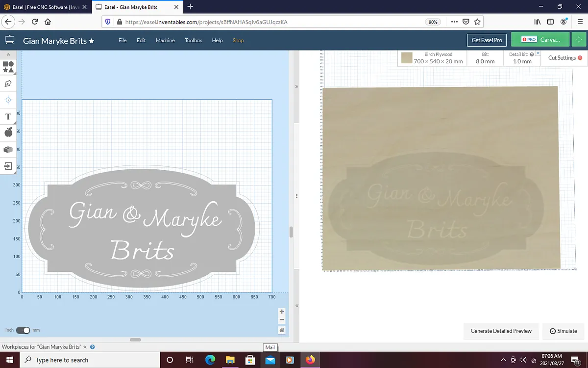This screenshot has width=588, height=368.
Task: Select the Pen drawing tool
Action: tap(8, 83)
